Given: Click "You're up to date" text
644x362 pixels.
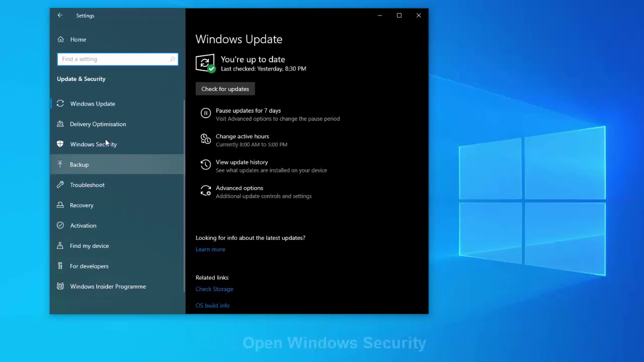Looking at the screenshot, I should click(x=253, y=59).
